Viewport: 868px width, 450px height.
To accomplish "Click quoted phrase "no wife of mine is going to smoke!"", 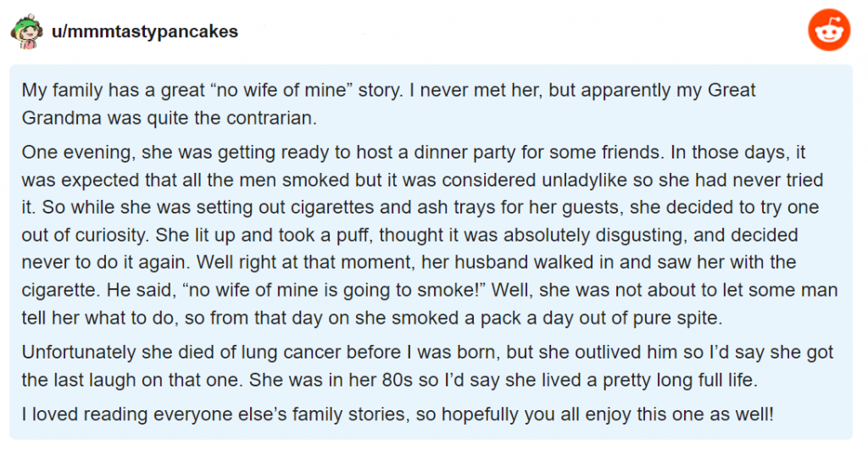I will (x=333, y=290).
